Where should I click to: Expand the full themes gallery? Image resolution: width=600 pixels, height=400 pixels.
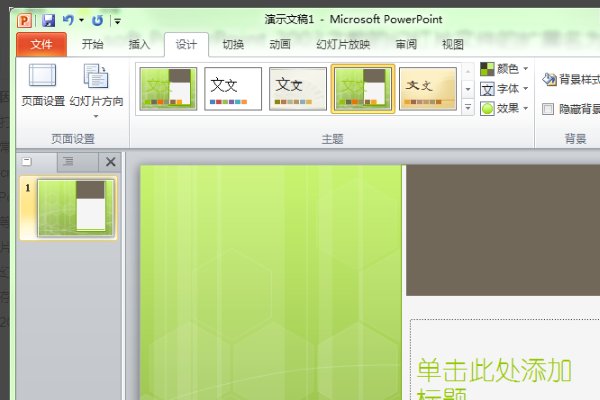[468, 108]
